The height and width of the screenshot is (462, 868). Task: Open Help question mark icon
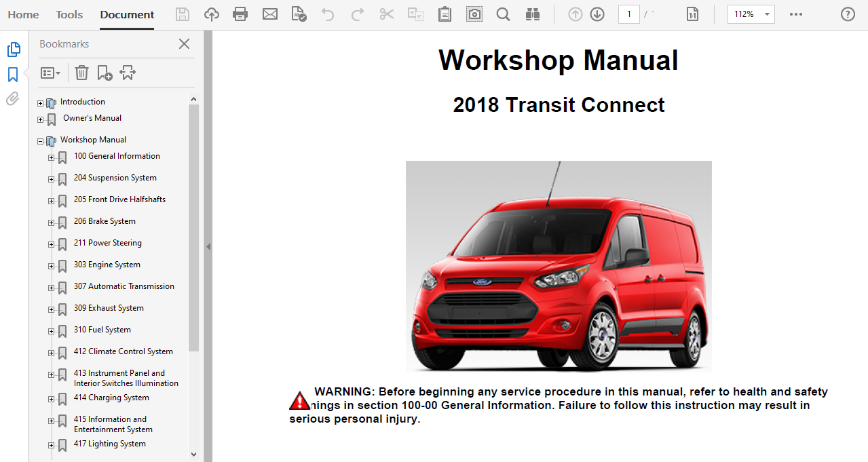pos(848,14)
